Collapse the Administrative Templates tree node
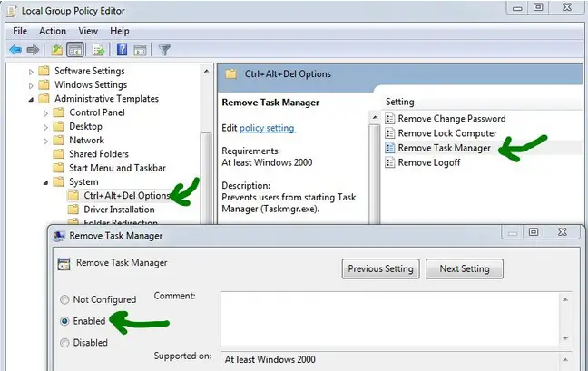Image resolution: width=588 pixels, height=371 pixels. point(31,99)
